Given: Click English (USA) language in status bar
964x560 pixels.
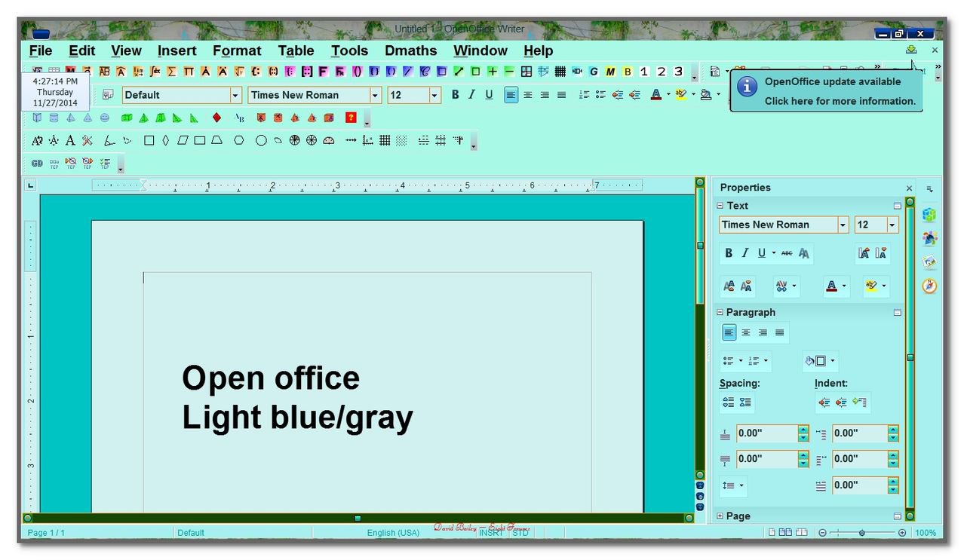Looking at the screenshot, I should [x=393, y=533].
